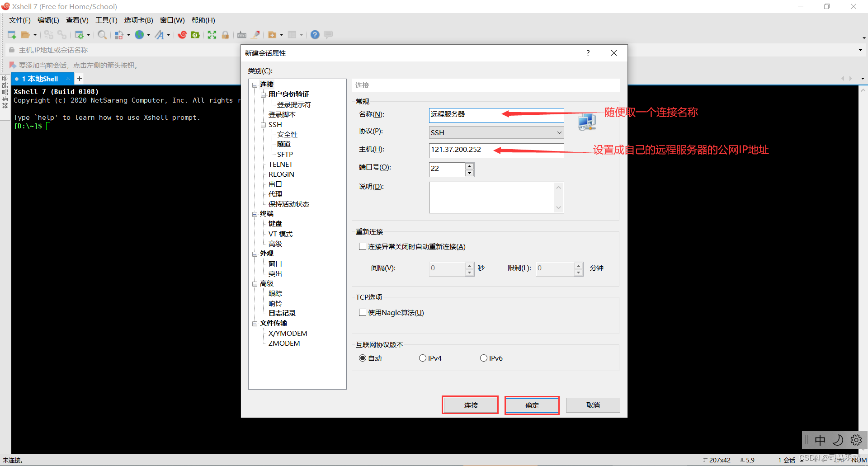Select the IPv4 radio button
This screenshot has width=868, height=466.
[423, 358]
